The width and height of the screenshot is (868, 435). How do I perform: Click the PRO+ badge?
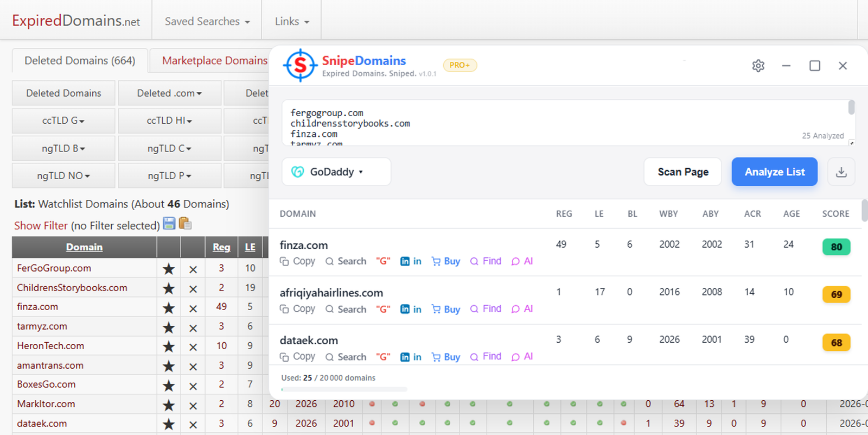(460, 65)
